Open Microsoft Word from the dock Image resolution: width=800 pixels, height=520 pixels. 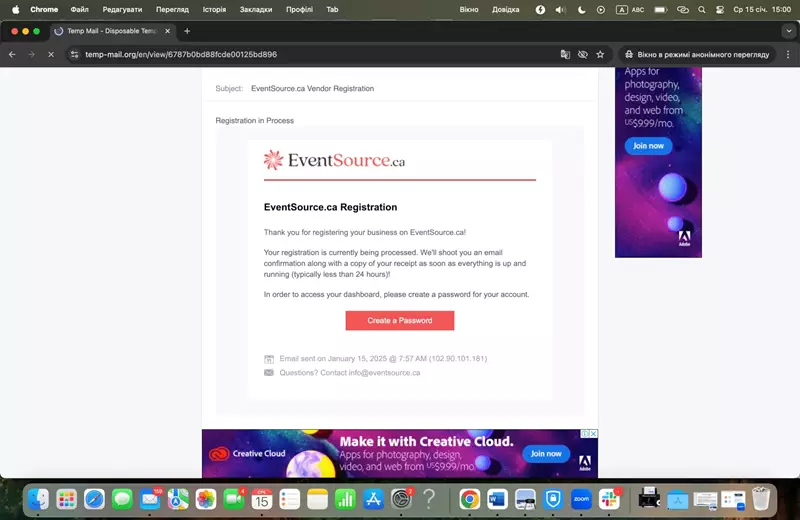[497, 499]
